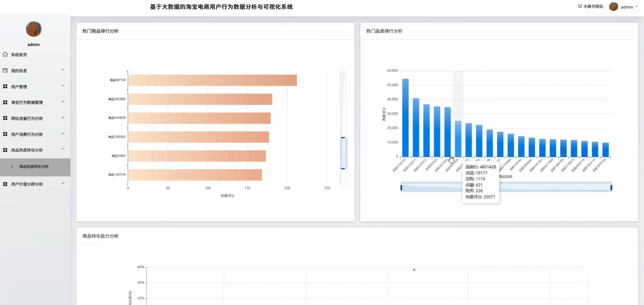The image size is (644, 305).
Task: Click the last bar 品类1879194
Action: (605, 150)
